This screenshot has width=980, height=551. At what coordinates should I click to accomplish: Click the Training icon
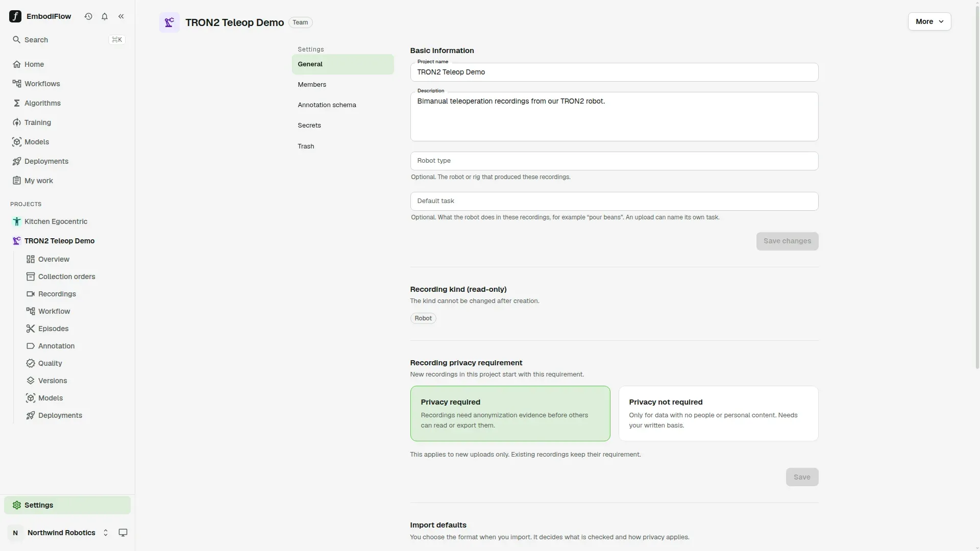coord(17,122)
